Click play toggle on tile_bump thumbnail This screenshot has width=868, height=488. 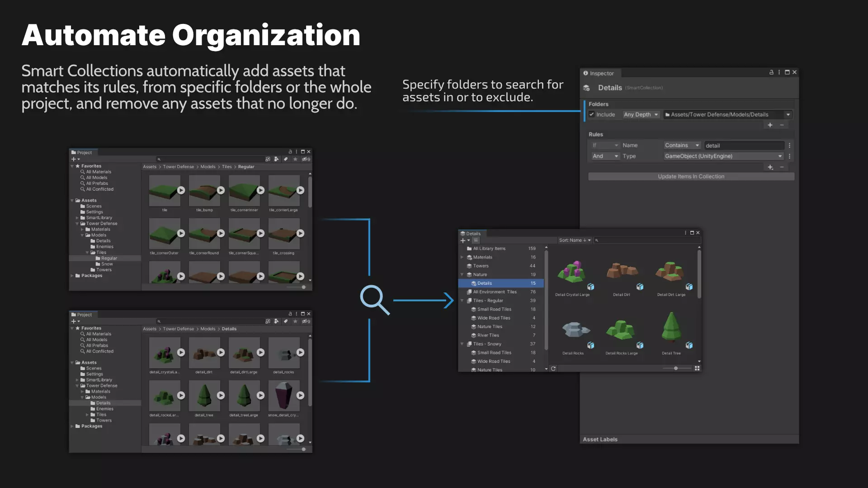pyautogui.click(x=221, y=190)
